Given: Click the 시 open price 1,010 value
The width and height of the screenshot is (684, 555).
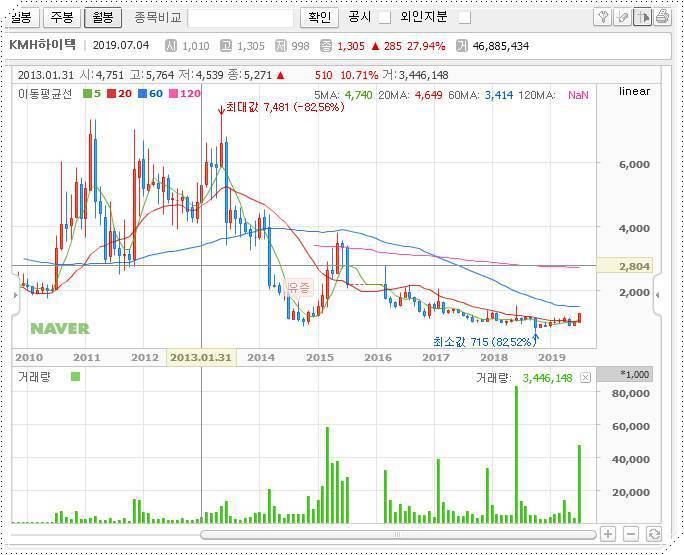Looking at the screenshot, I should pyautogui.click(x=195, y=46).
